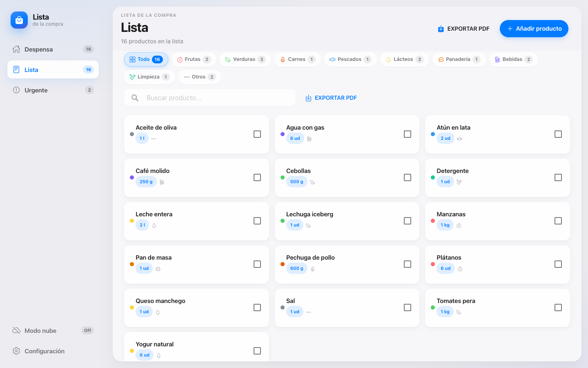Click the shopping bag app logo
This screenshot has height=368, width=588.
pyautogui.click(x=19, y=20)
